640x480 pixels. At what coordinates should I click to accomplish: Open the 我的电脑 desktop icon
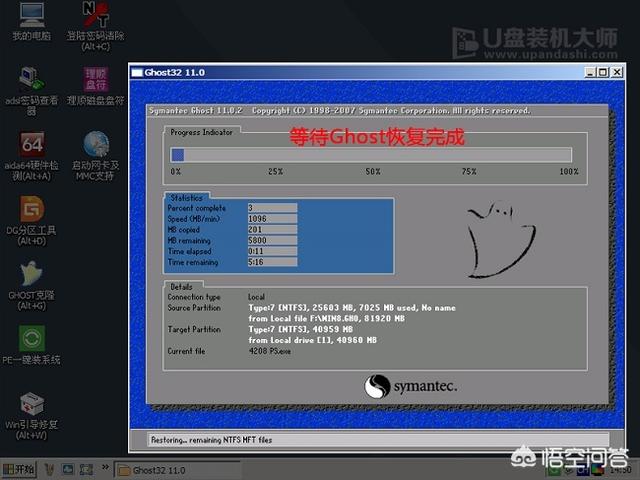tap(31, 20)
